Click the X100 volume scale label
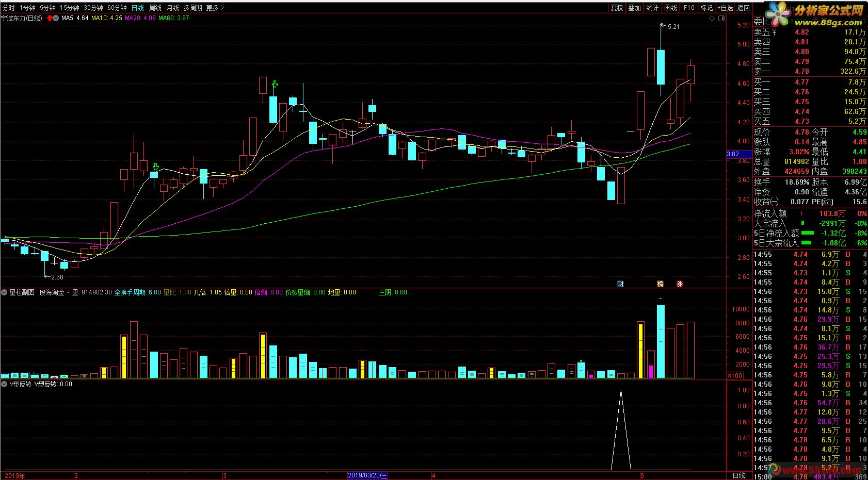The width and height of the screenshot is (868, 480). [x=735, y=375]
